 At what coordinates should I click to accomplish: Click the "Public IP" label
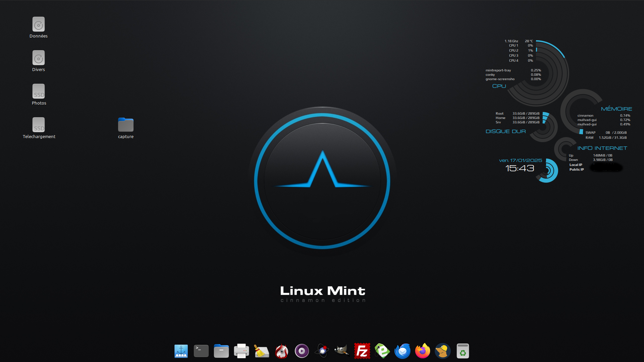coord(577,170)
